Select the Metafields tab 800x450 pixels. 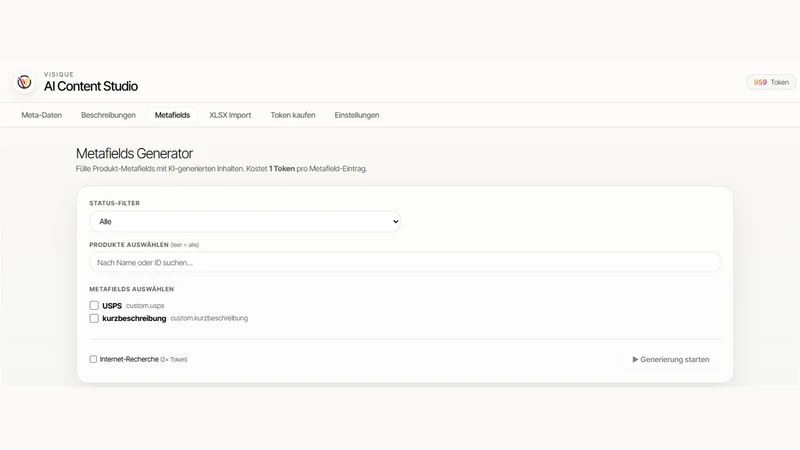click(x=172, y=115)
